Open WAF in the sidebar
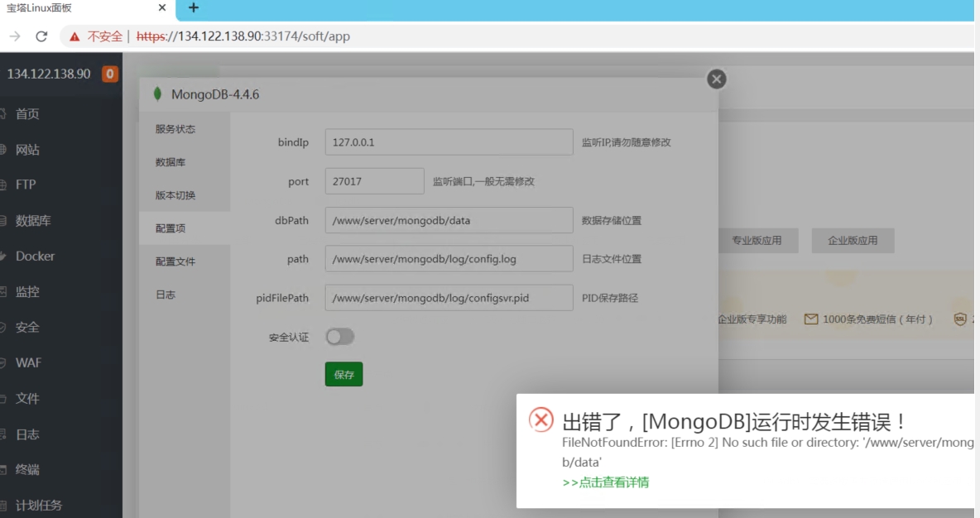The width and height of the screenshot is (980, 518). pos(28,363)
